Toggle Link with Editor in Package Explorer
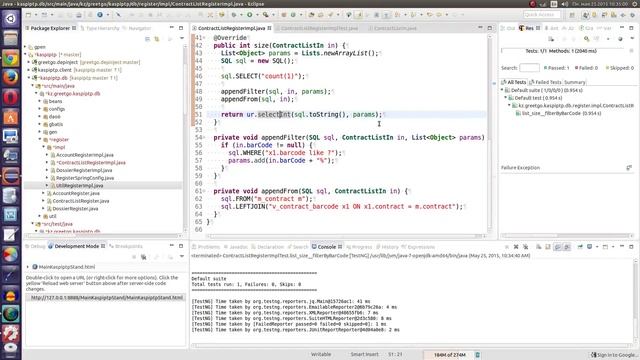The image size is (640, 360). (157, 39)
